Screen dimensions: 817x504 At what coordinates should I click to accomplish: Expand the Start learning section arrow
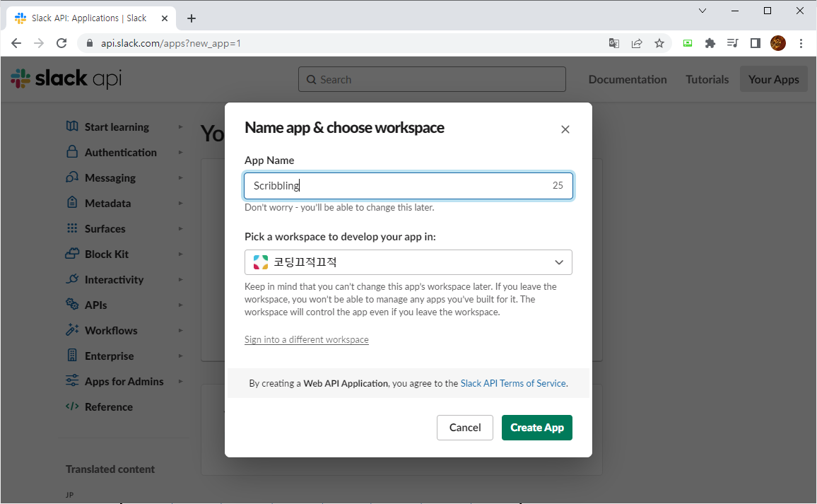(x=181, y=127)
